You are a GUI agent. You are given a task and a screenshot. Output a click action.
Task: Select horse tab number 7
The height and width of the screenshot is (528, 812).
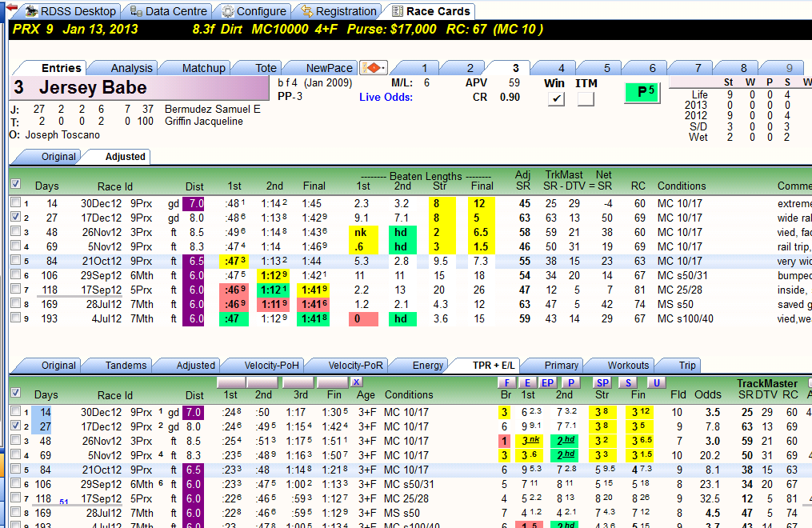point(698,68)
